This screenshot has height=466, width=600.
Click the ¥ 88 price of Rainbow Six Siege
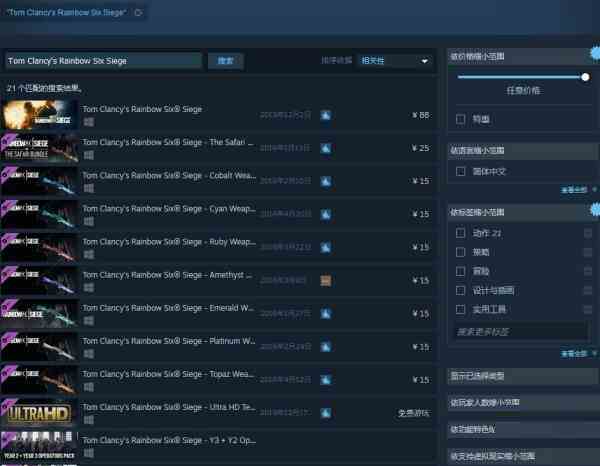(421, 115)
